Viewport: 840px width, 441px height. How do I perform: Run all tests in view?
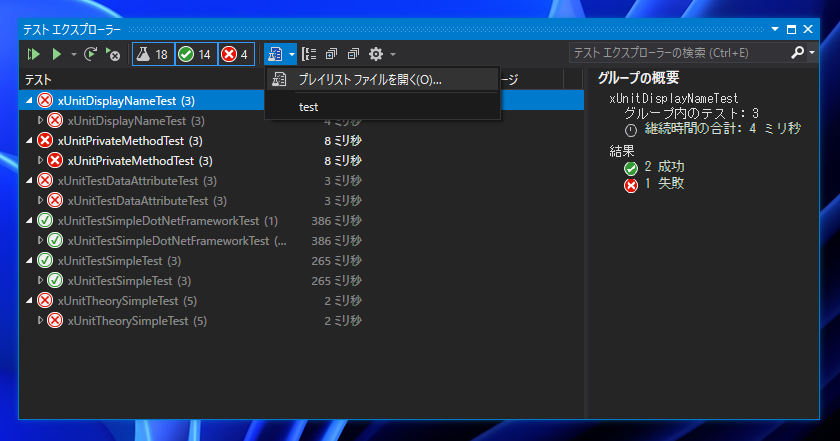[x=33, y=54]
